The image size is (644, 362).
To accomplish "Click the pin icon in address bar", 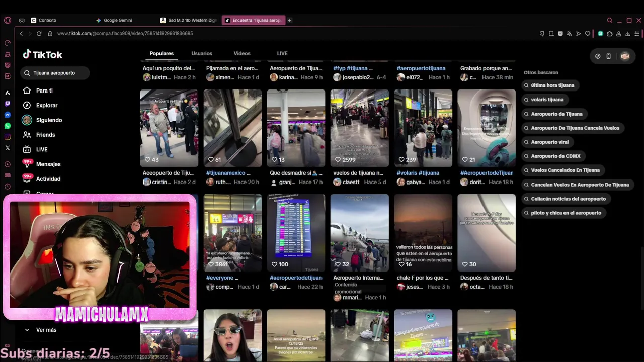I will click(x=542, y=34).
